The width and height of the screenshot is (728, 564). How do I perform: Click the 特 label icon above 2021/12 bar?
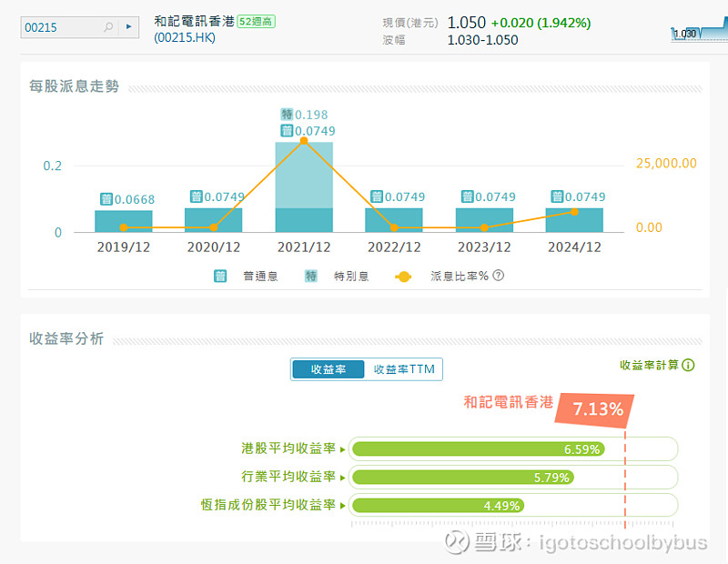click(287, 115)
